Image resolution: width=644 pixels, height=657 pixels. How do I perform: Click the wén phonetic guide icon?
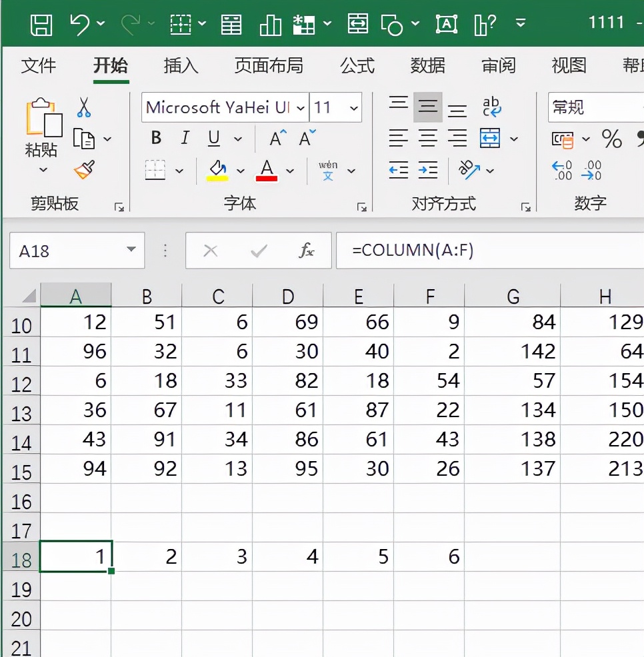328,171
